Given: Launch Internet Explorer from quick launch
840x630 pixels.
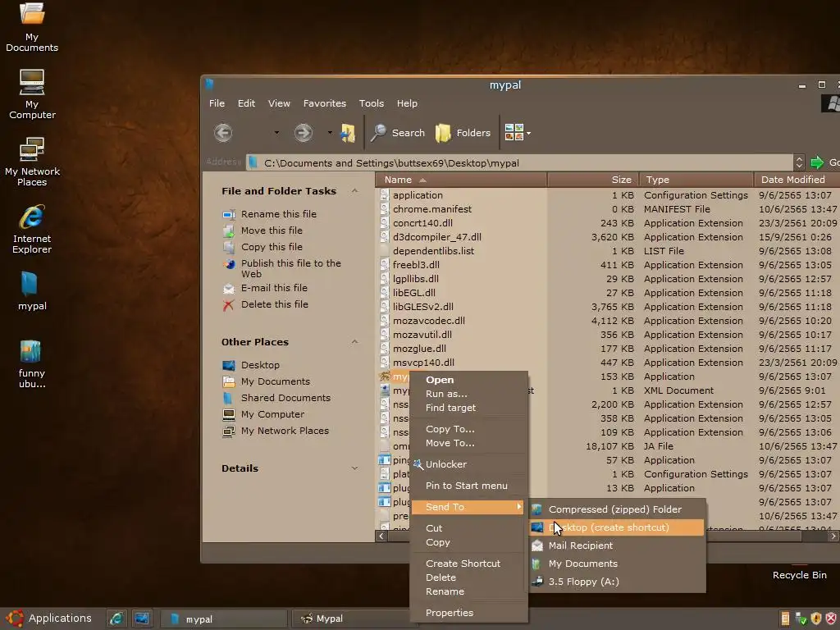Looking at the screenshot, I should [x=116, y=619].
